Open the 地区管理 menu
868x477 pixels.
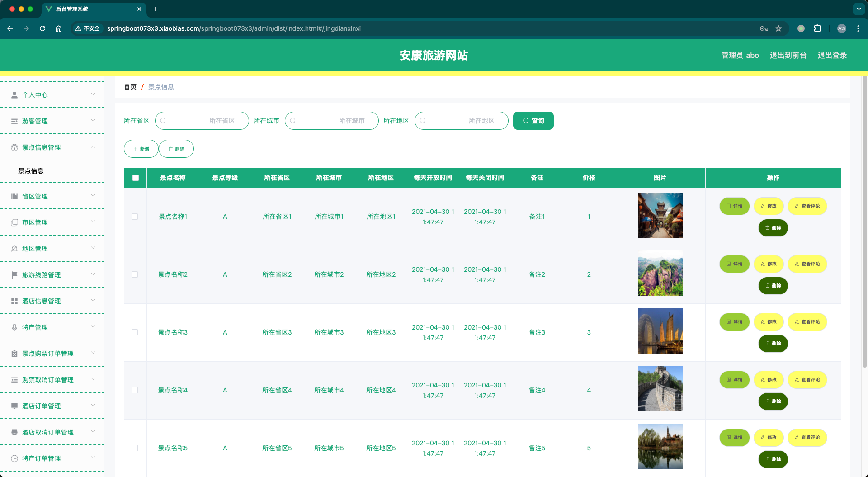tap(52, 249)
